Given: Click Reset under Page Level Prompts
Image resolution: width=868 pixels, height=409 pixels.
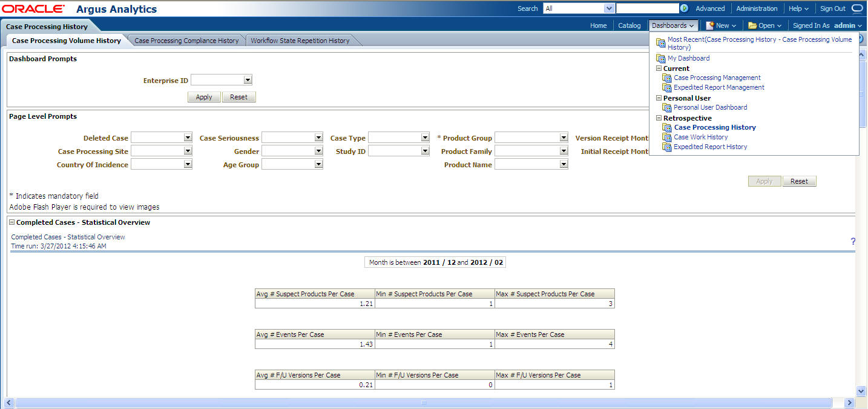Looking at the screenshot, I should coord(799,181).
